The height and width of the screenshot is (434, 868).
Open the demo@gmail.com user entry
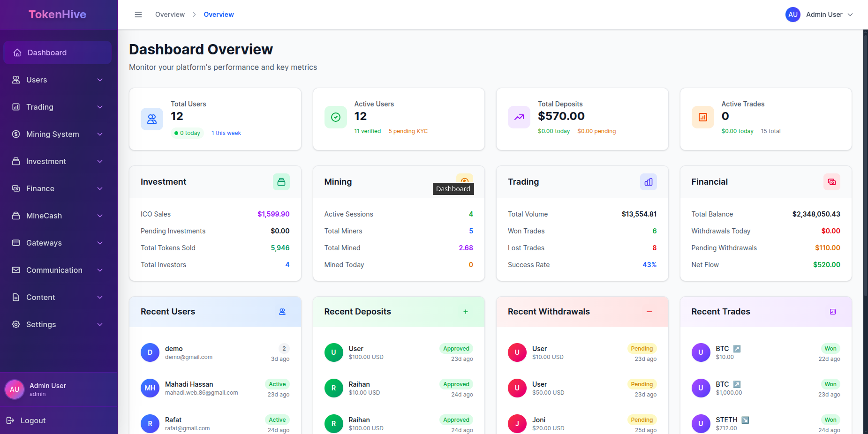tap(215, 352)
